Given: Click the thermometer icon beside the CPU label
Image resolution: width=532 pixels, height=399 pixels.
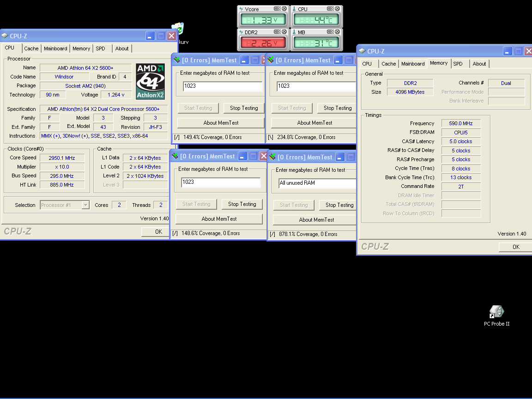Looking at the screenshot, I should coord(294,9).
